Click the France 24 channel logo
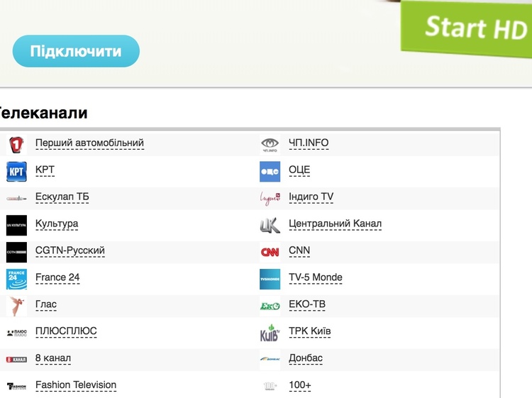This screenshot has height=398, width=532. [16, 278]
